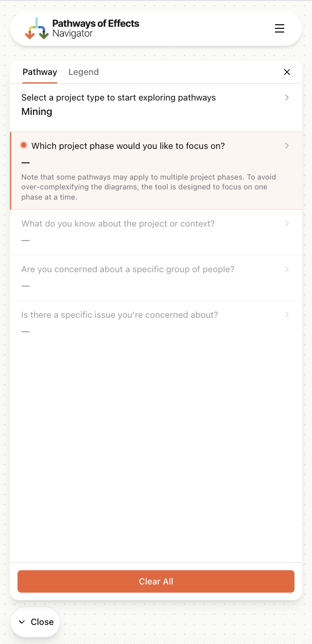Click the note about multiple project phases

(149, 187)
